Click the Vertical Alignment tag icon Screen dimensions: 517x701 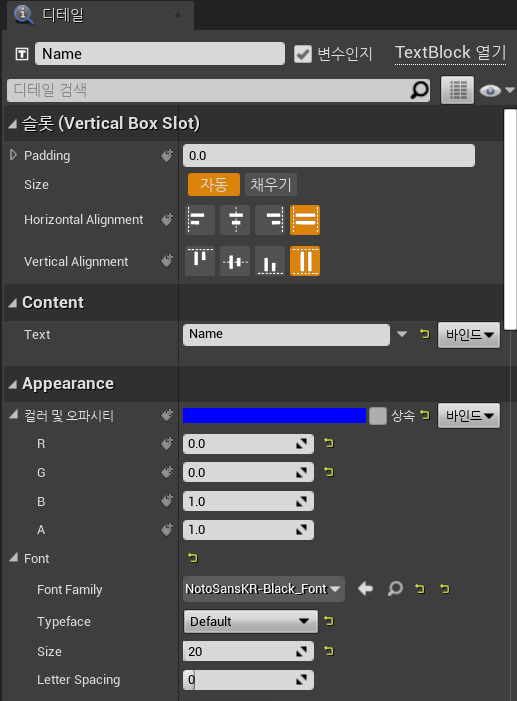[x=167, y=261]
